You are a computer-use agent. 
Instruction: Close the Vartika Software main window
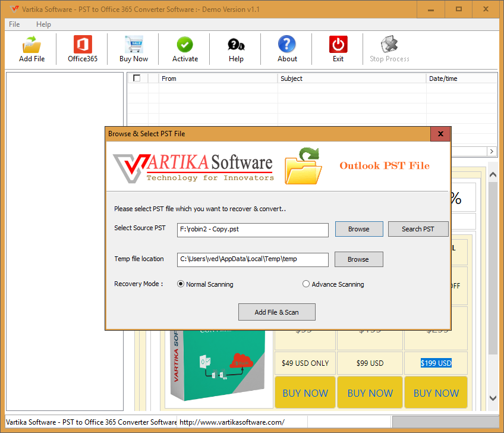coord(486,10)
